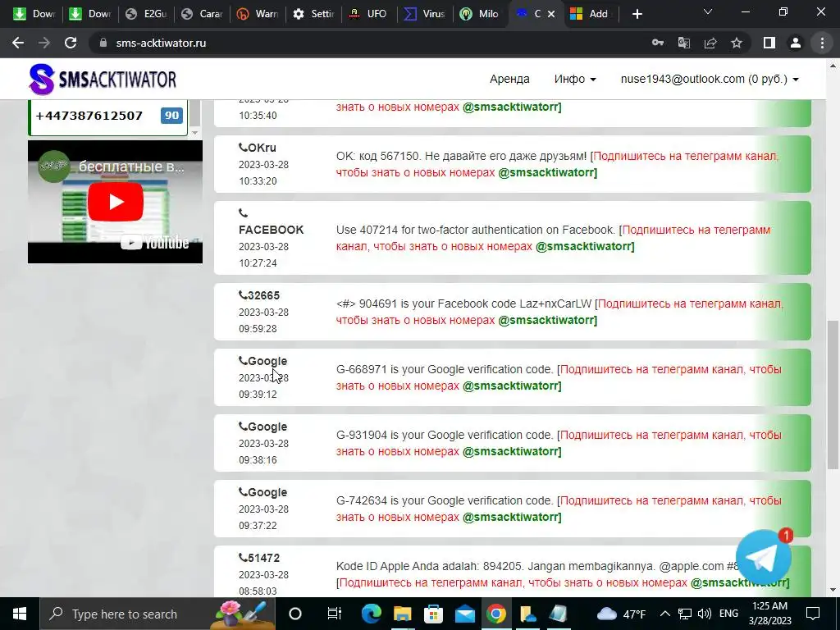The image size is (840, 630).
Task: Open the Chrome profile avatar icon
Action: tap(796, 43)
